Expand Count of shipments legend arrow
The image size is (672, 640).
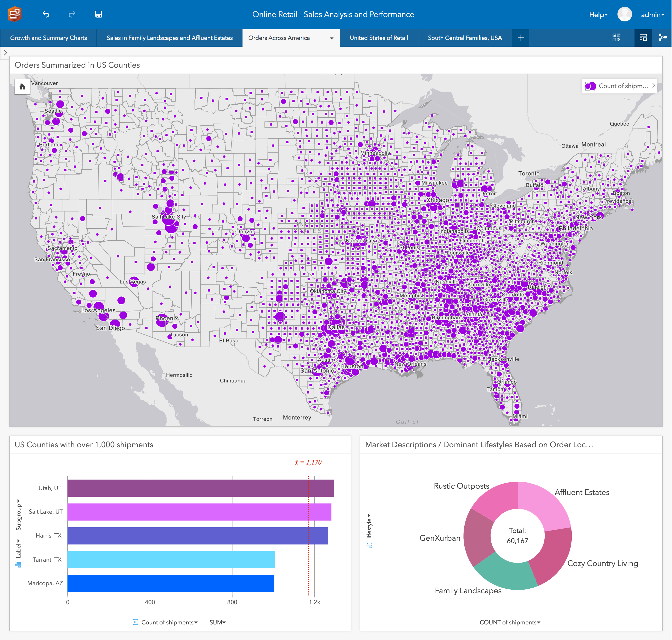tap(653, 86)
